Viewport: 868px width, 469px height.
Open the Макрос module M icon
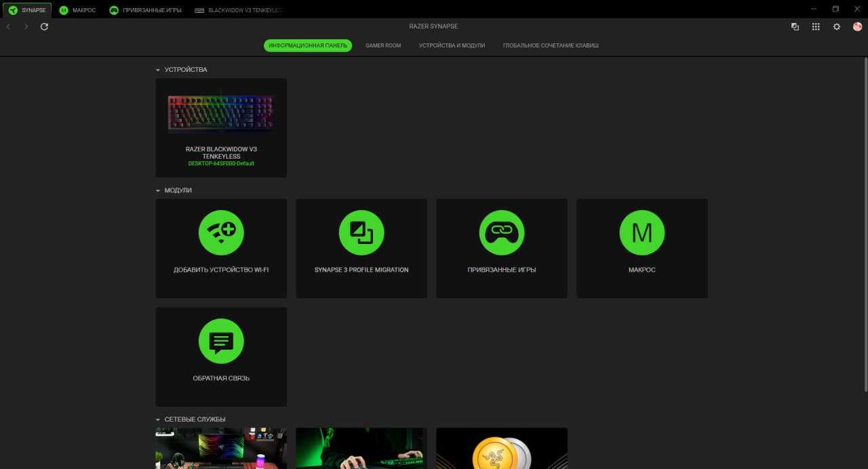[x=642, y=232]
